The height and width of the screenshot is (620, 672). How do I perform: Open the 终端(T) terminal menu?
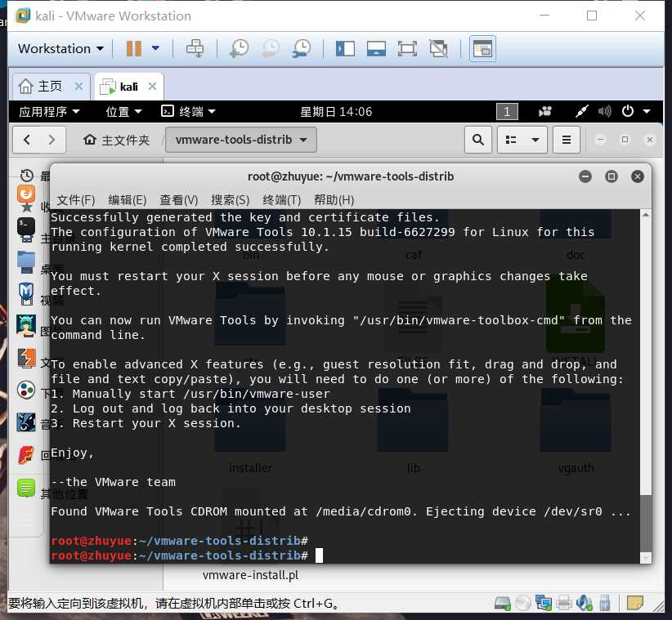tap(281, 200)
